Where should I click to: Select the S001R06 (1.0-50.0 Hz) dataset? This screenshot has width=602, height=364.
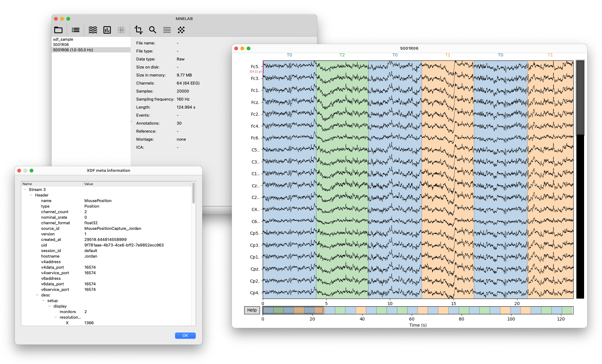[73, 50]
